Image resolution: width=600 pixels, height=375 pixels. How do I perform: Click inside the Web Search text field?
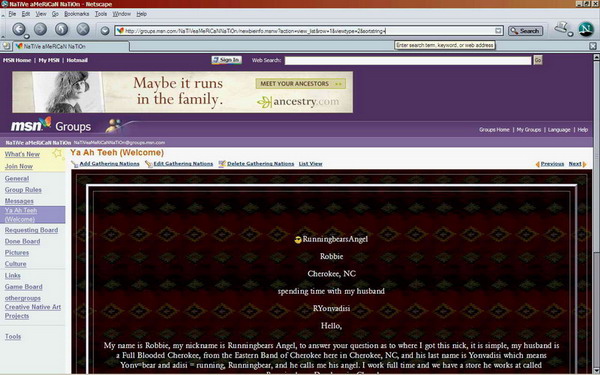(x=408, y=60)
